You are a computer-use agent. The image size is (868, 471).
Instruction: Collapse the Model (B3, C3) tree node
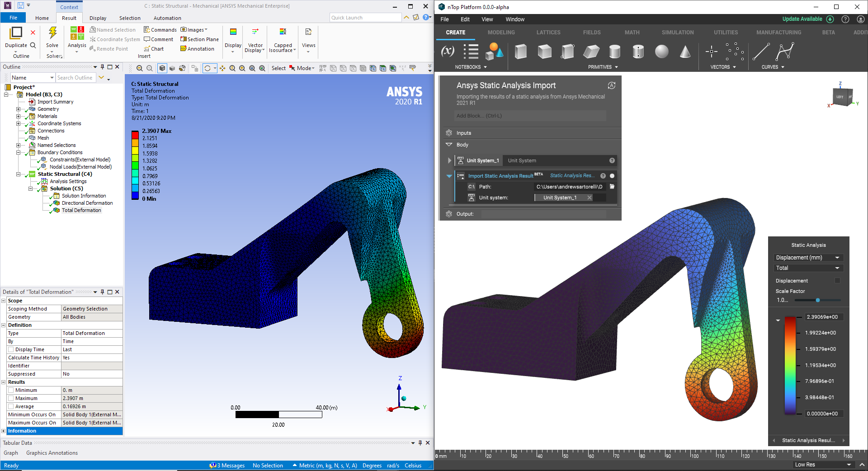point(6,94)
